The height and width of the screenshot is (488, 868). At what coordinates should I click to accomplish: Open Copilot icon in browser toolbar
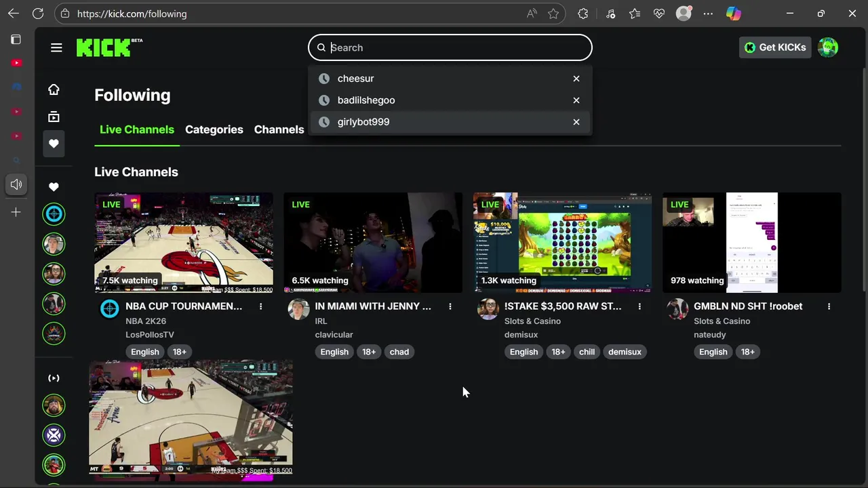[734, 14]
